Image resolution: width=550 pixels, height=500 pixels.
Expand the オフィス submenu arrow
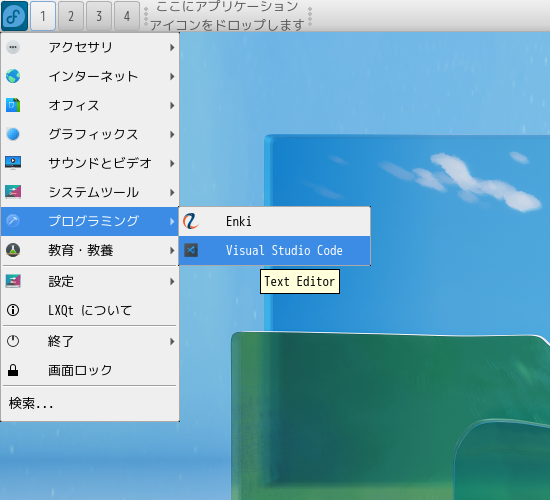(172, 105)
